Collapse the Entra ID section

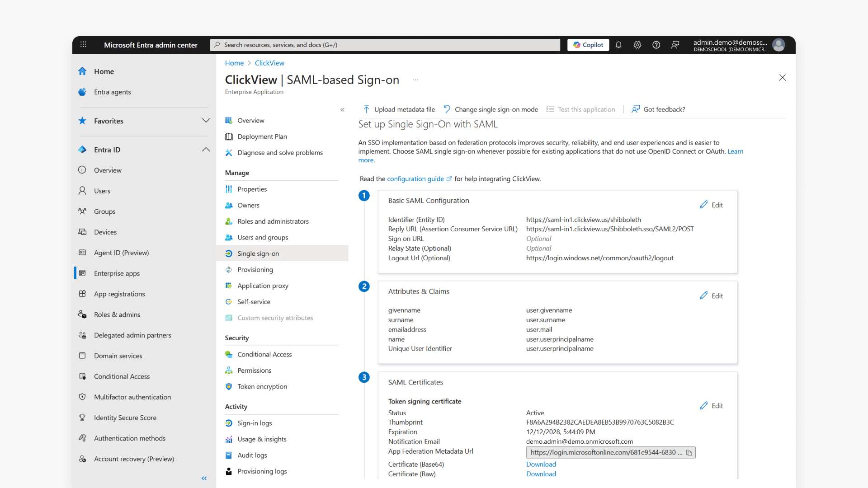pos(206,150)
